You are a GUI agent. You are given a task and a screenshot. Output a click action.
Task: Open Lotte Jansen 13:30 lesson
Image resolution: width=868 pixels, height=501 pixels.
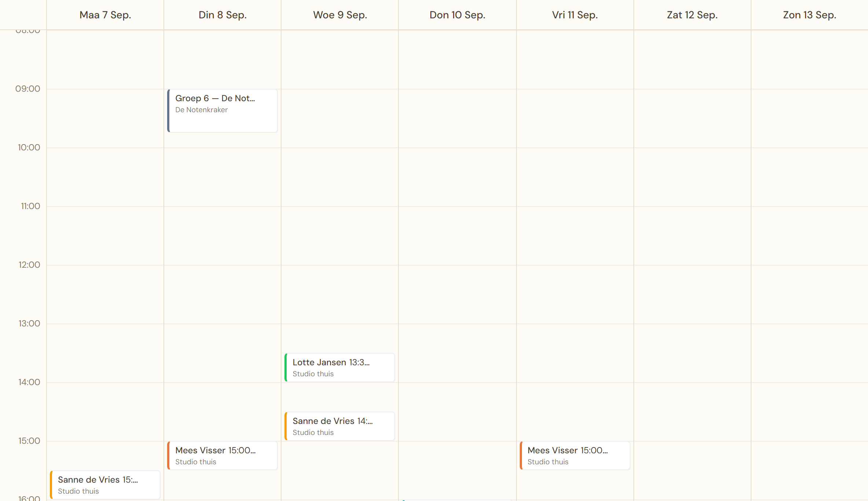[340, 367]
